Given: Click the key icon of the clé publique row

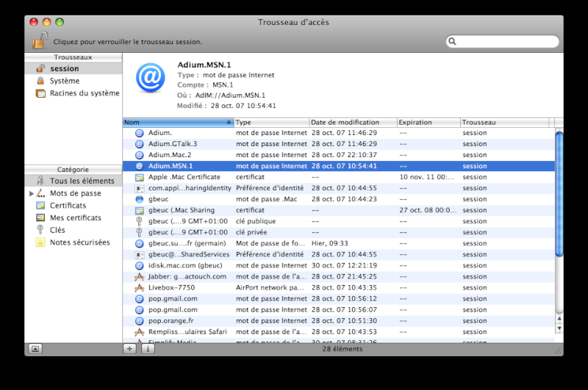Looking at the screenshot, I should tap(139, 221).
